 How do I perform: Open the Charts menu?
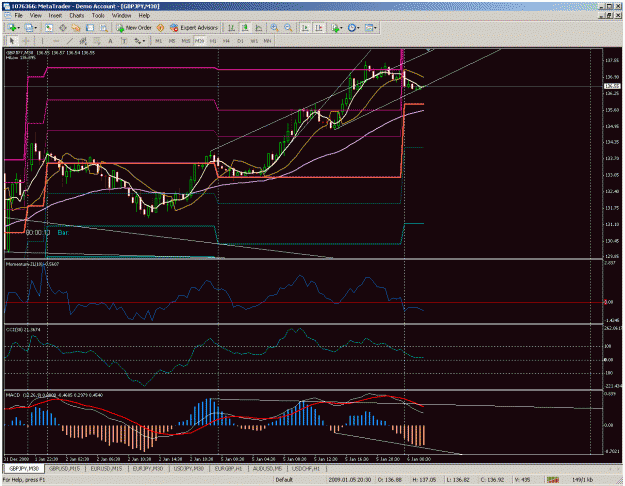(x=77, y=15)
